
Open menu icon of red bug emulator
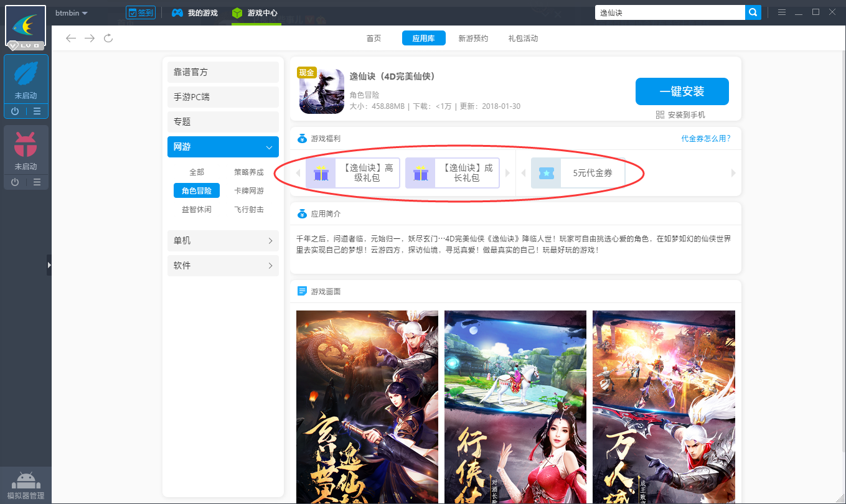point(37,182)
